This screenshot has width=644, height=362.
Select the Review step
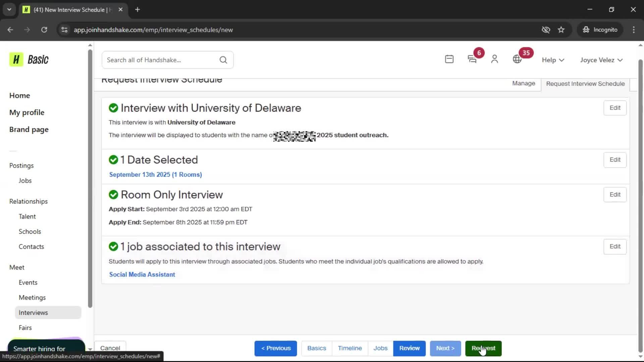pos(409,348)
